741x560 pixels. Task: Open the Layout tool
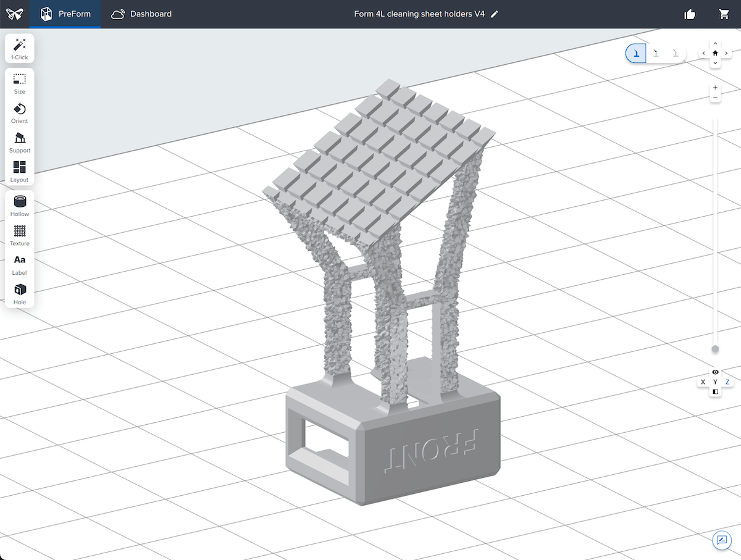[x=20, y=172]
